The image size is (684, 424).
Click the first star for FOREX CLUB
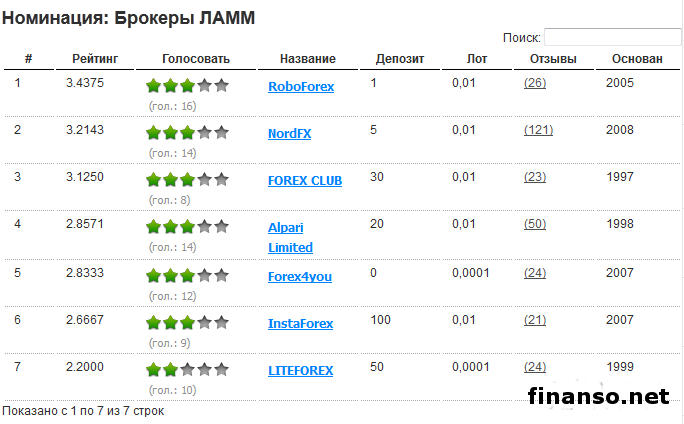[x=154, y=180]
